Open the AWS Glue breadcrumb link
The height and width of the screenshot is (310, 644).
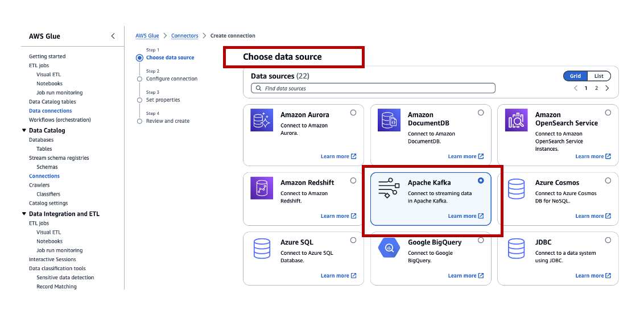click(147, 36)
